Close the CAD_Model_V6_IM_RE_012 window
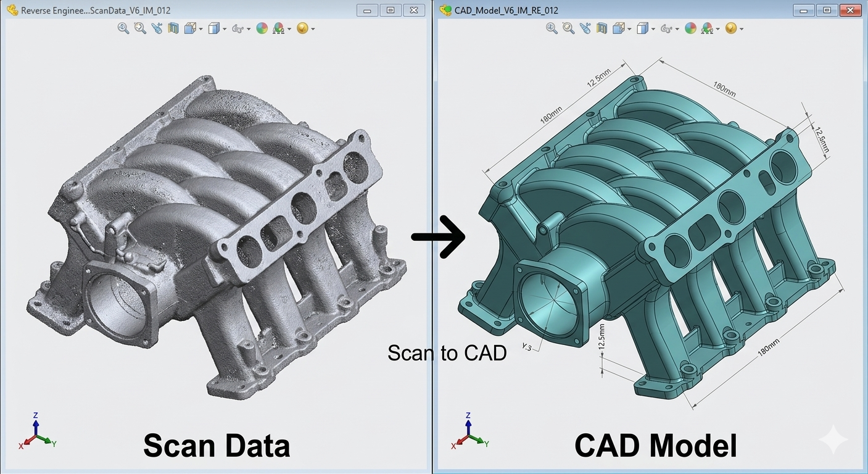 click(x=851, y=10)
